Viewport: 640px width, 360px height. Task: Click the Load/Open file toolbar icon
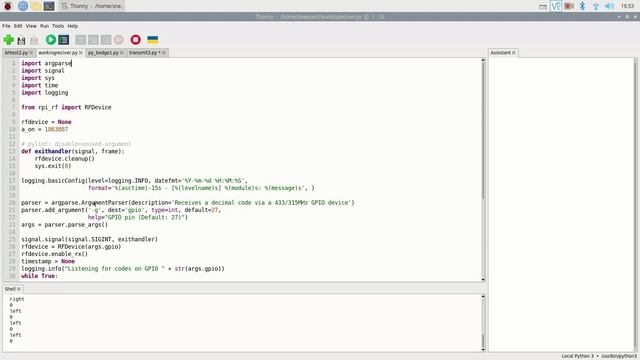(x=21, y=40)
